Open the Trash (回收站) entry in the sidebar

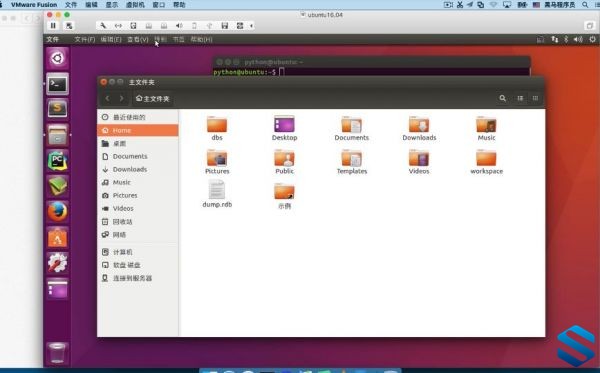coord(138,222)
